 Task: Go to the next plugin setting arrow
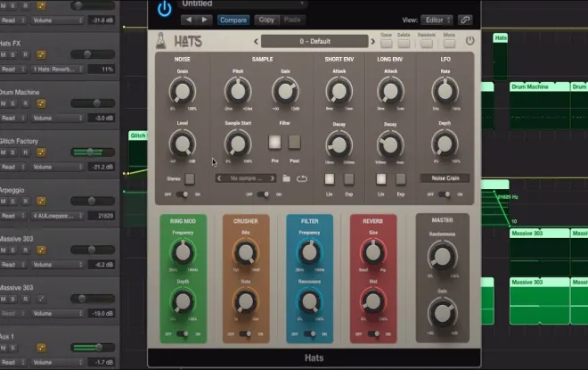pyautogui.click(x=204, y=20)
